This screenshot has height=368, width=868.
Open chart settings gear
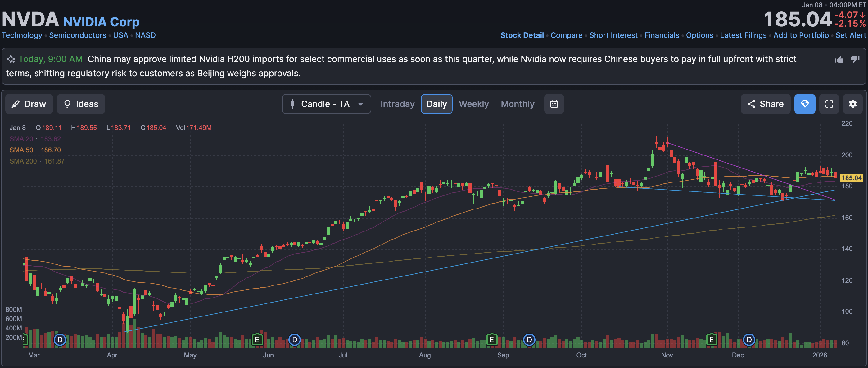tap(852, 104)
